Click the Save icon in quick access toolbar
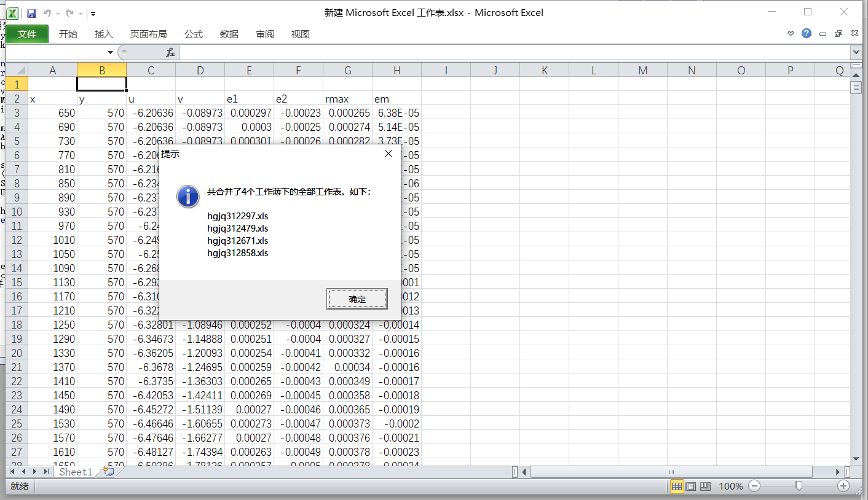Viewport: 868px width, 500px height. click(31, 13)
